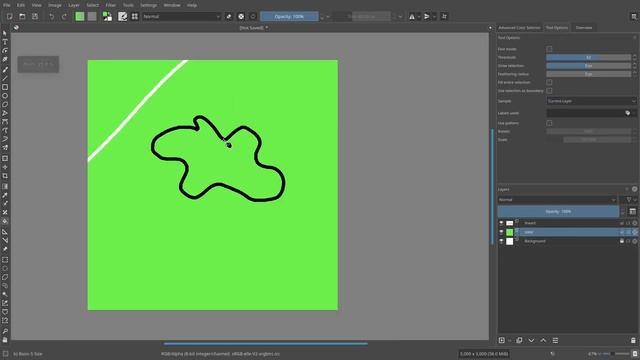The width and height of the screenshot is (640, 360).
Task: Select the Gradient tool in toolbox
Action: coord(5,187)
